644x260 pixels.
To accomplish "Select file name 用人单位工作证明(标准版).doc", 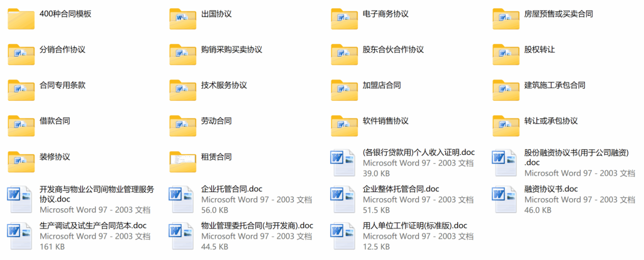I will 415,226.
